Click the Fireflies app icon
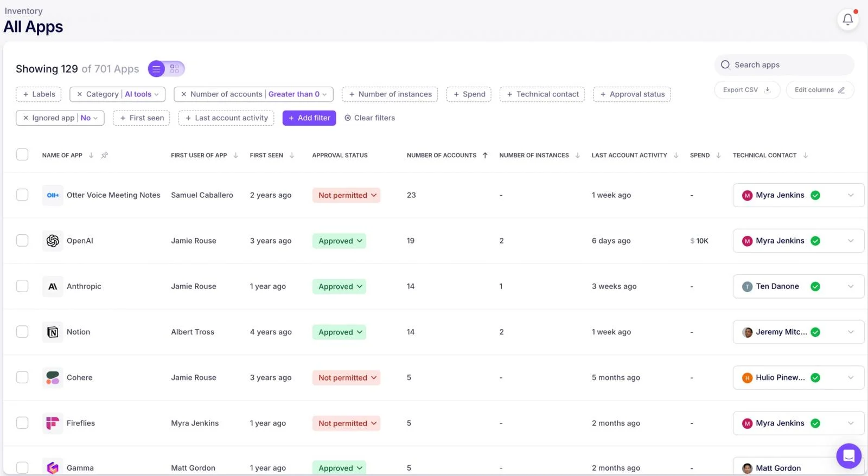 click(x=53, y=423)
